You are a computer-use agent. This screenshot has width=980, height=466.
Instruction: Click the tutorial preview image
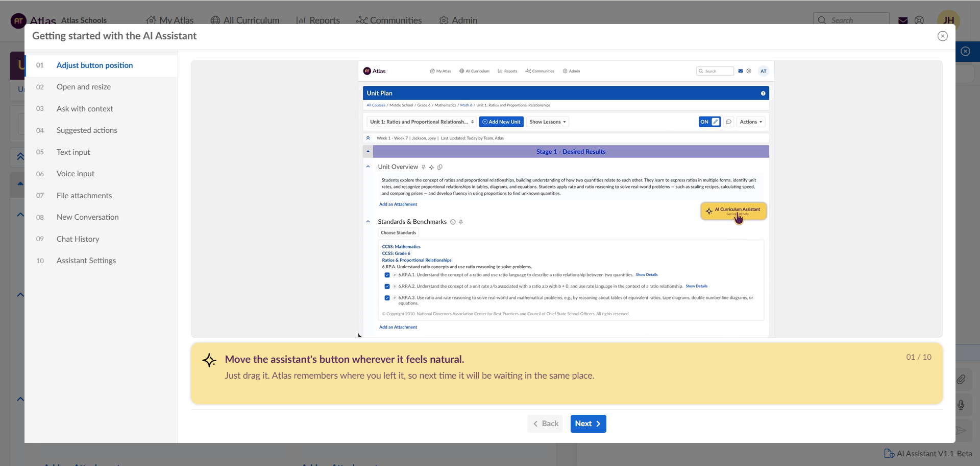click(567, 199)
